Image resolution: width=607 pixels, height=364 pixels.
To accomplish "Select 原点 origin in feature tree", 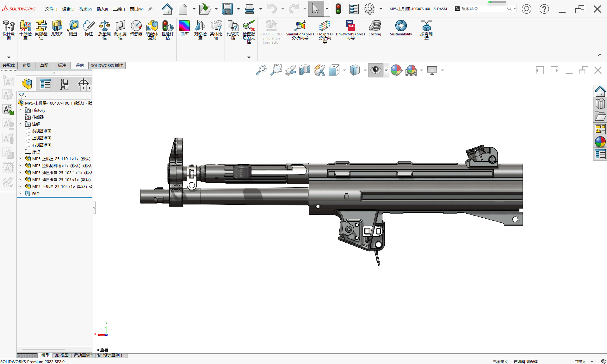I will [36, 152].
